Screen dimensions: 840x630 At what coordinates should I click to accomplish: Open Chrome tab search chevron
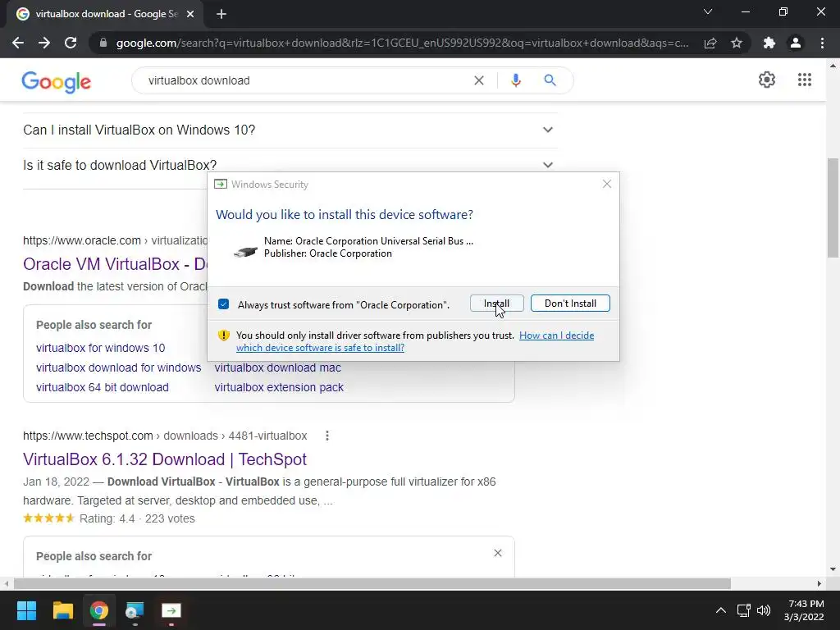[708, 11]
